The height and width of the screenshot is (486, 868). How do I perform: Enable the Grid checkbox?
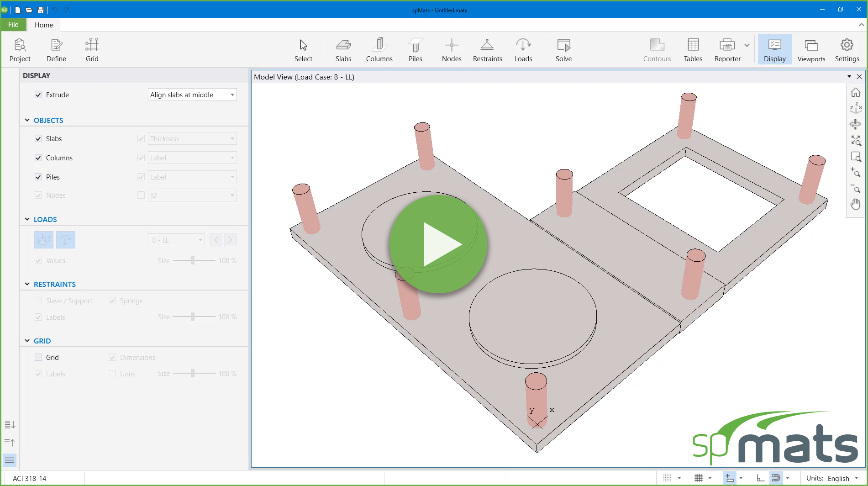pos(38,358)
